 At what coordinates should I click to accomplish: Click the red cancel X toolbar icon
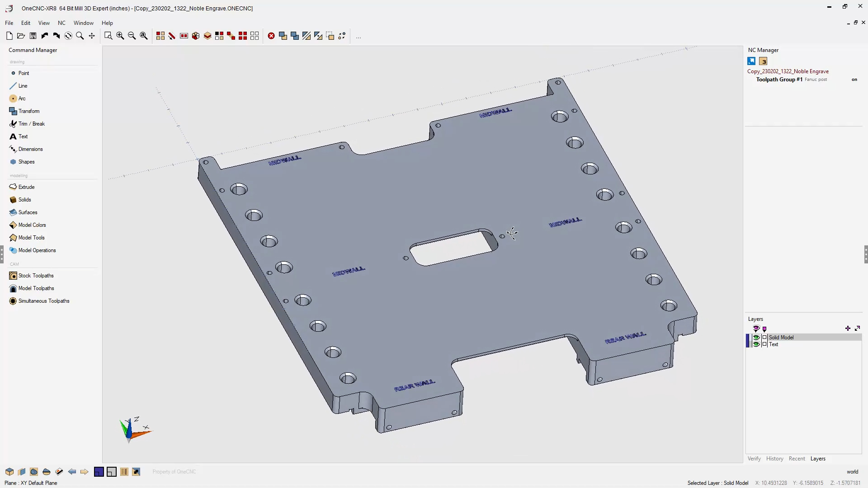(x=271, y=36)
